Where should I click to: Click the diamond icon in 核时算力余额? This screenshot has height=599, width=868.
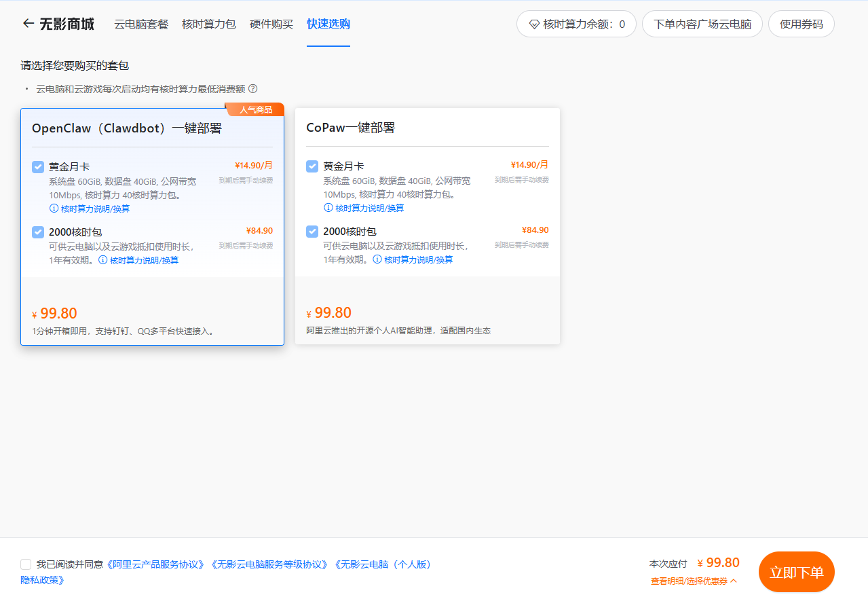[x=534, y=24]
